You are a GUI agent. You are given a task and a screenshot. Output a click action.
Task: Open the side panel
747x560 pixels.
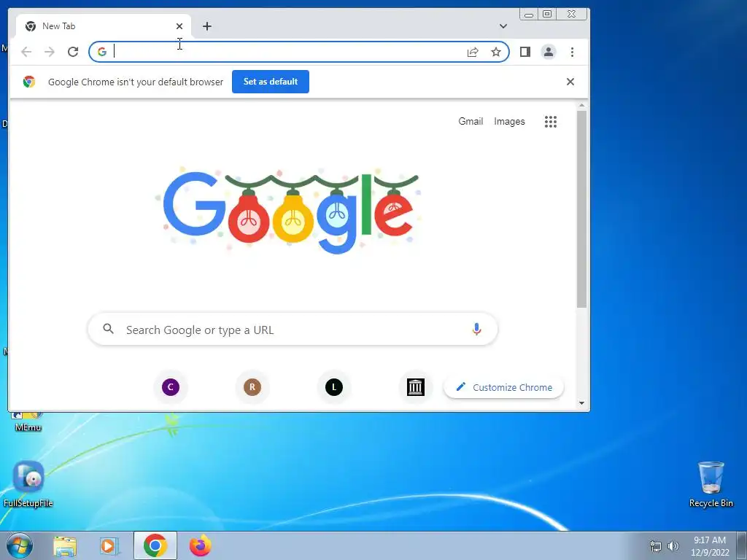[x=525, y=52]
